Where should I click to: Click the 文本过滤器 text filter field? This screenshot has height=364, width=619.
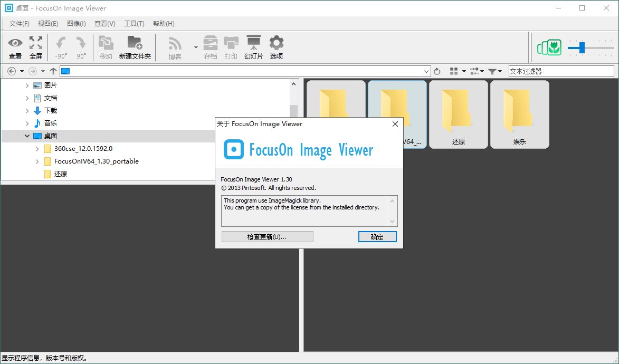tap(561, 71)
